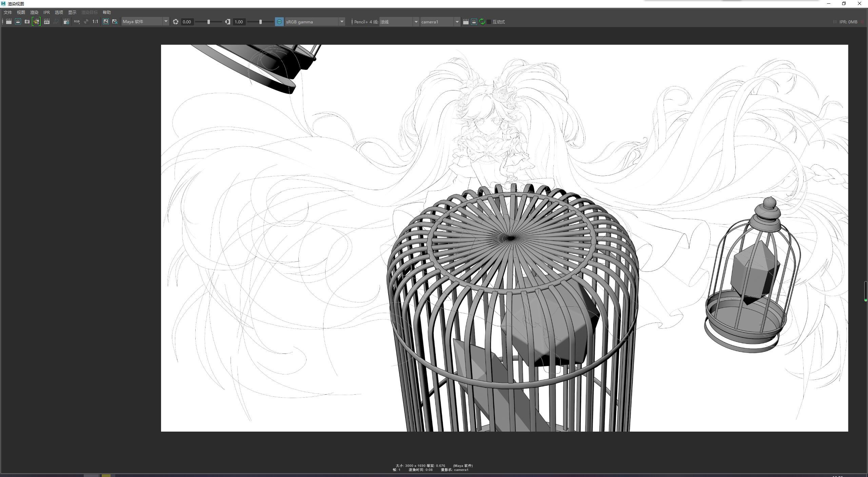Viewport: 868px width, 477px height.
Task: Open the 帮助 menu
Action: [107, 12]
